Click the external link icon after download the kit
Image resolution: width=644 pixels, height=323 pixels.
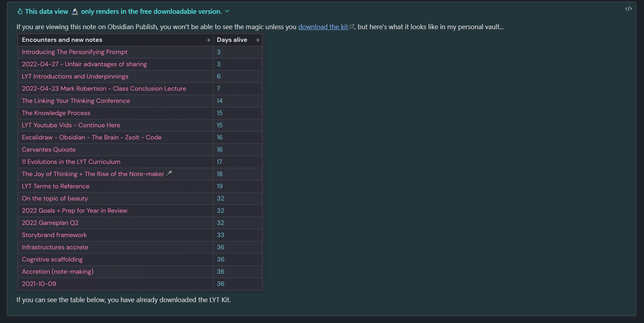point(352,27)
